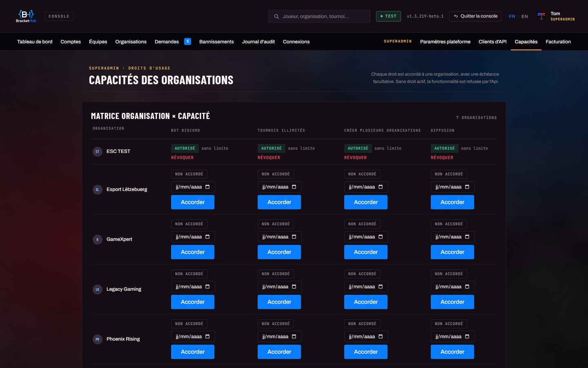Viewport: 588px width, 368px height.
Task: Revoke ESC TEST Diffusion right
Action: (x=442, y=158)
